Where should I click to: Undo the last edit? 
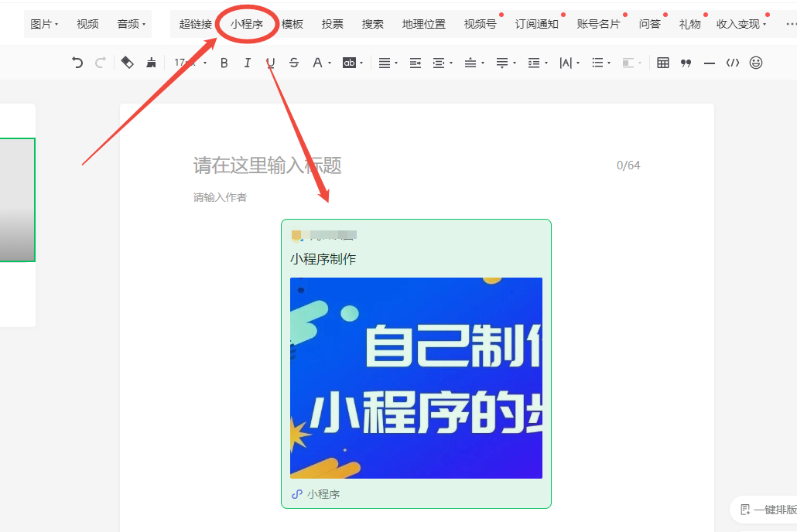tap(77, 63)
